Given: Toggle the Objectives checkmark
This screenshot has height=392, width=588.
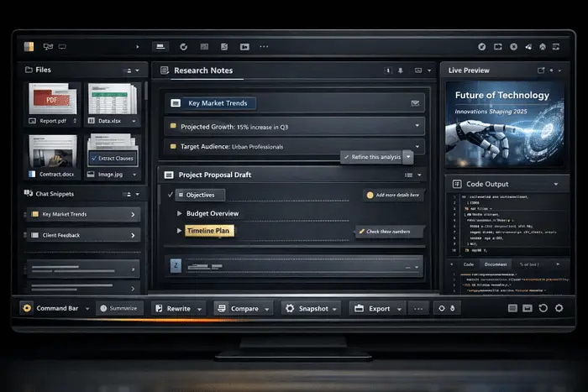Looking at the screenshot, I should 171,194.
